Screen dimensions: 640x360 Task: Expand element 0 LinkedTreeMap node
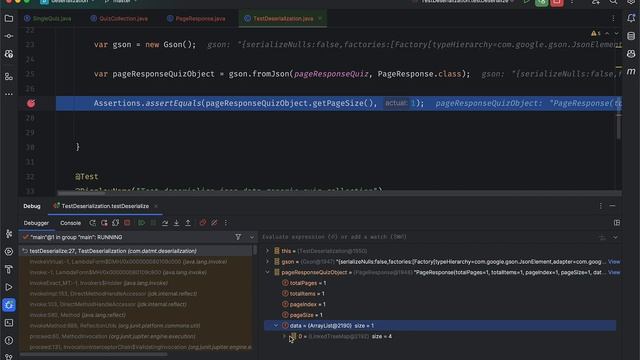click(x=284, y=336)
